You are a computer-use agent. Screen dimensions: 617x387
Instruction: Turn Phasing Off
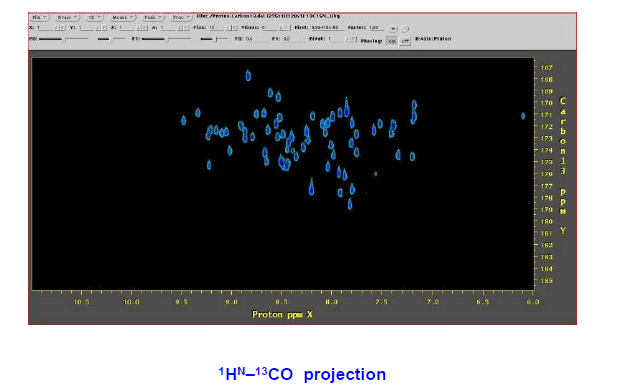405,41
